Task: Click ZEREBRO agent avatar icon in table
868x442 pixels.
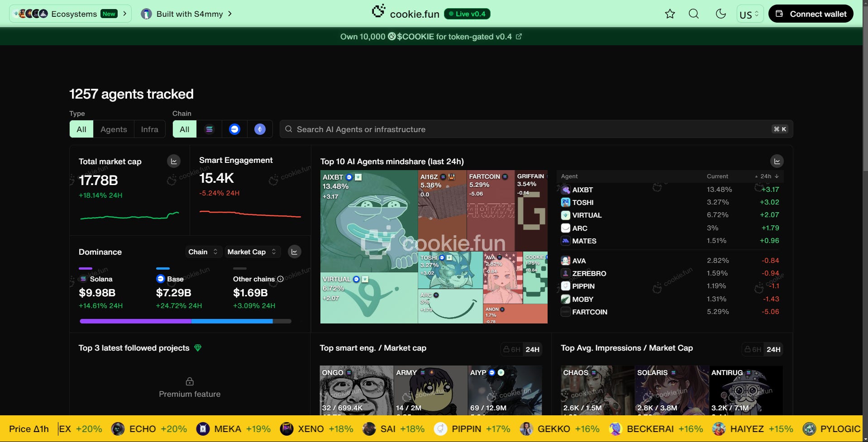Action: pyautogui.click(x=566, y=273)
